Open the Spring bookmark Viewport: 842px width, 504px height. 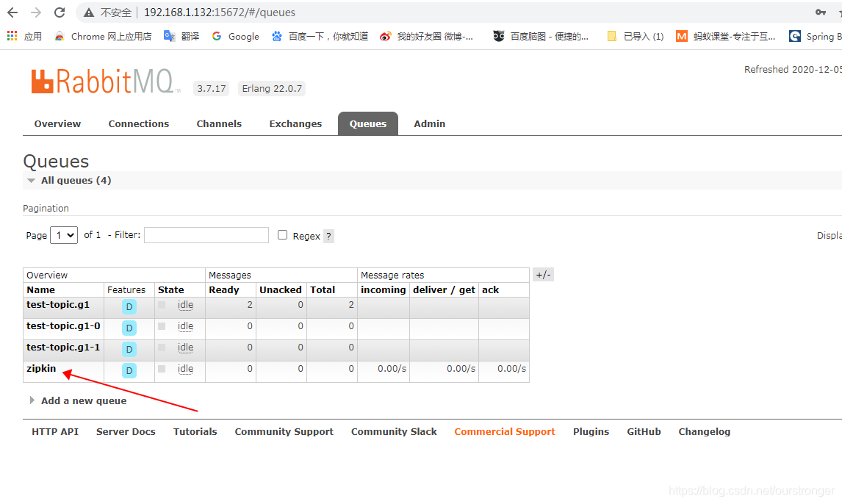click(x=815, y=36)
